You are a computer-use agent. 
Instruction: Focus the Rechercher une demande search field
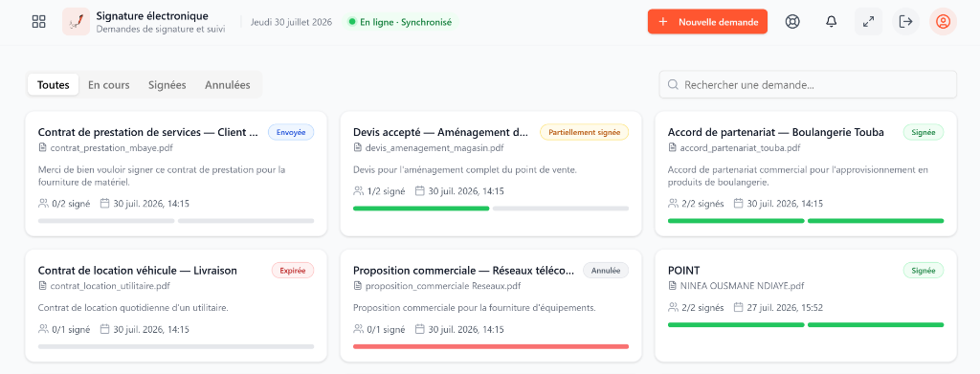point(808,84)
